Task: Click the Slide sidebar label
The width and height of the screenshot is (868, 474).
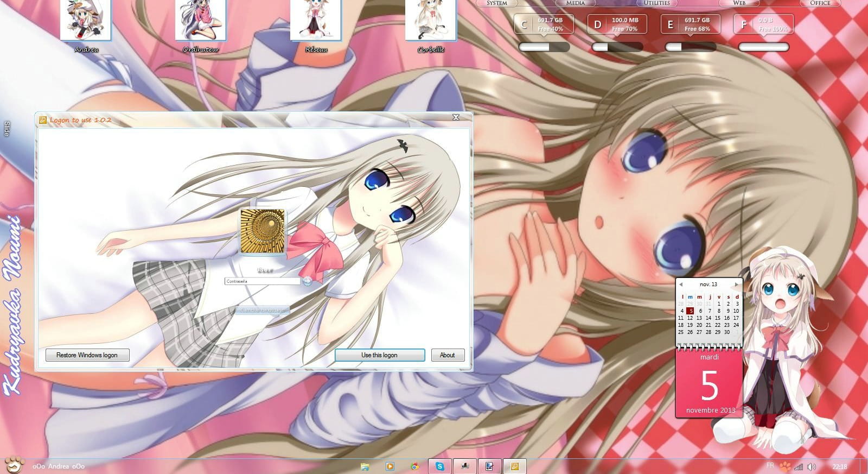Action: pyautogui.click(x=7, y=129)
